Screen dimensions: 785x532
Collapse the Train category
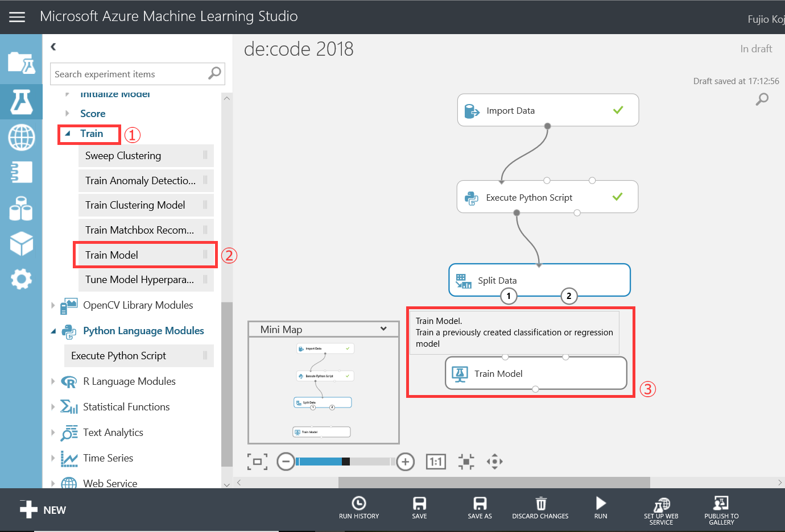pyautogui.click(x=68, y=134)
